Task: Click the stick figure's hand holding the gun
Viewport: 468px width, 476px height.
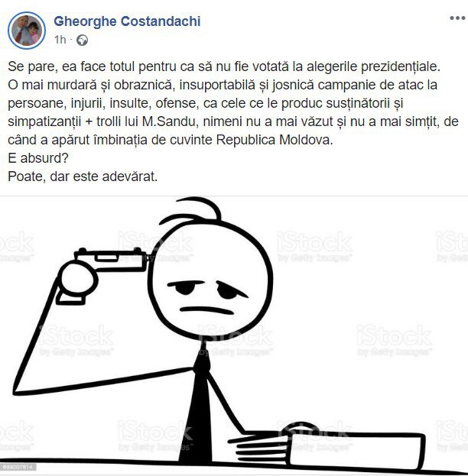Action: 77,283
